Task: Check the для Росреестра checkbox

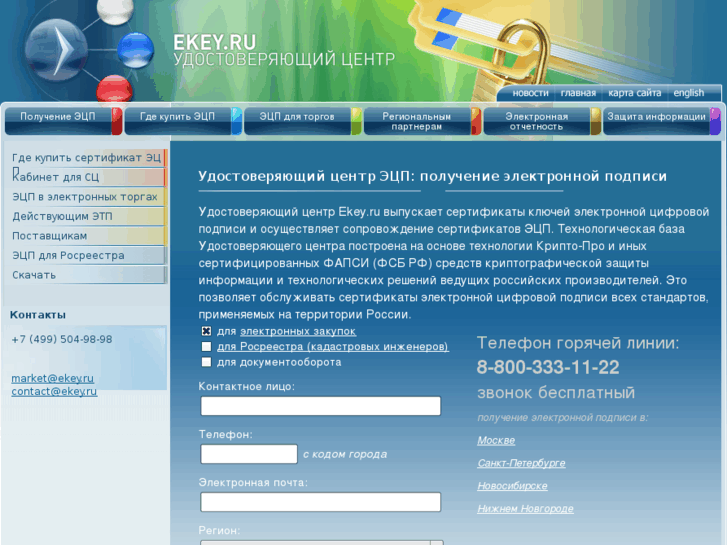Action: (x=206, y=346)
